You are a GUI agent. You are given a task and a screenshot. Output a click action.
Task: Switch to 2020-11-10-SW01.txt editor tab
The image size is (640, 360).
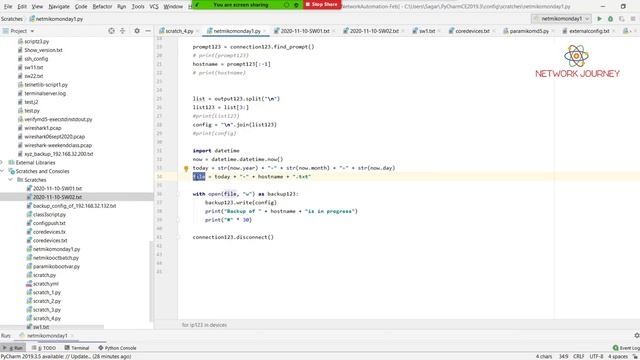[304, 31]
